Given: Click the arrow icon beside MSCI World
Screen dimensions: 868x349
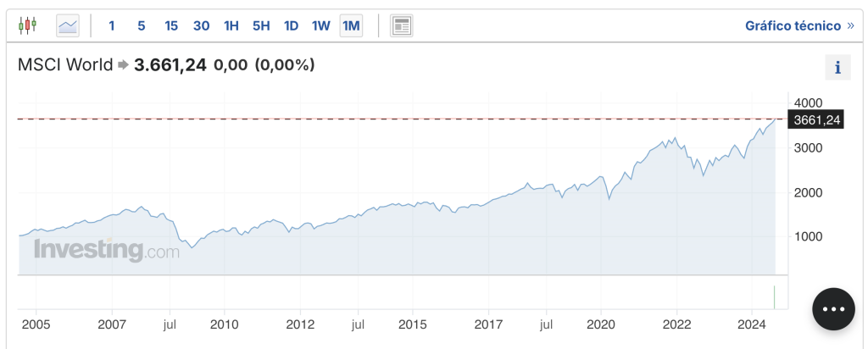Looking at the screenshot, I should (123, 65).
